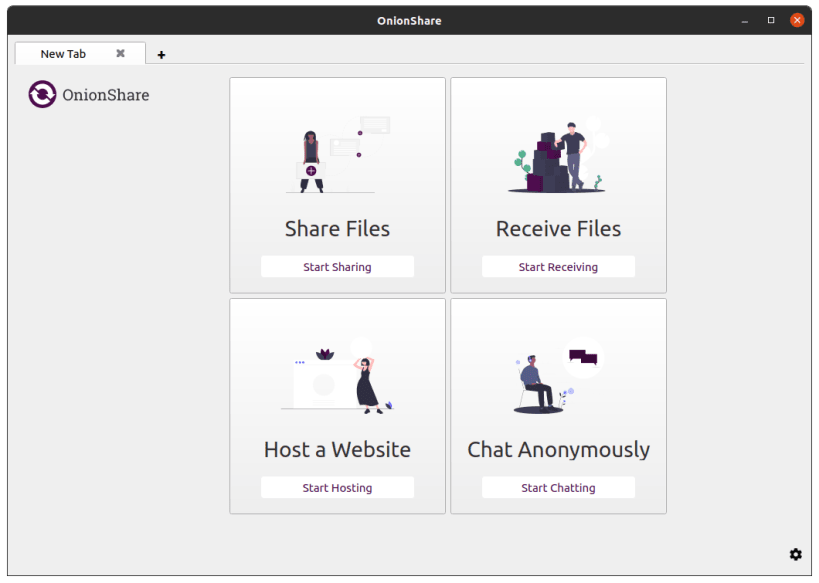Click the Start Receiving button
819x583 pixels.
(x=558, y=266)
